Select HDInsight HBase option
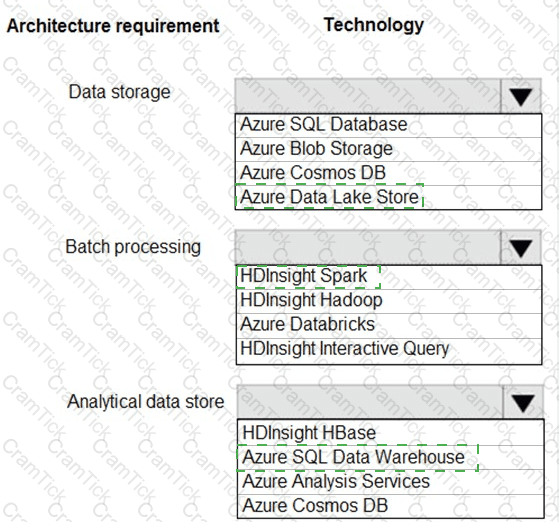Viewport: 559px width, 522px height. [391, 433]
